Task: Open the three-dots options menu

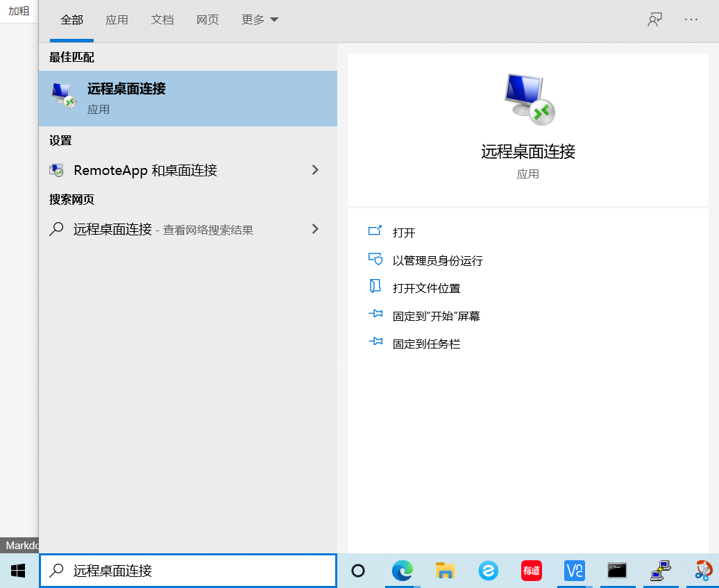Action: [691, 19]
